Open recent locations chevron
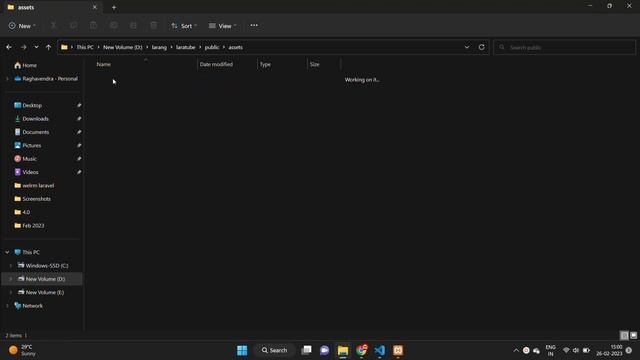The image size is (640, 360). point(36,47)
